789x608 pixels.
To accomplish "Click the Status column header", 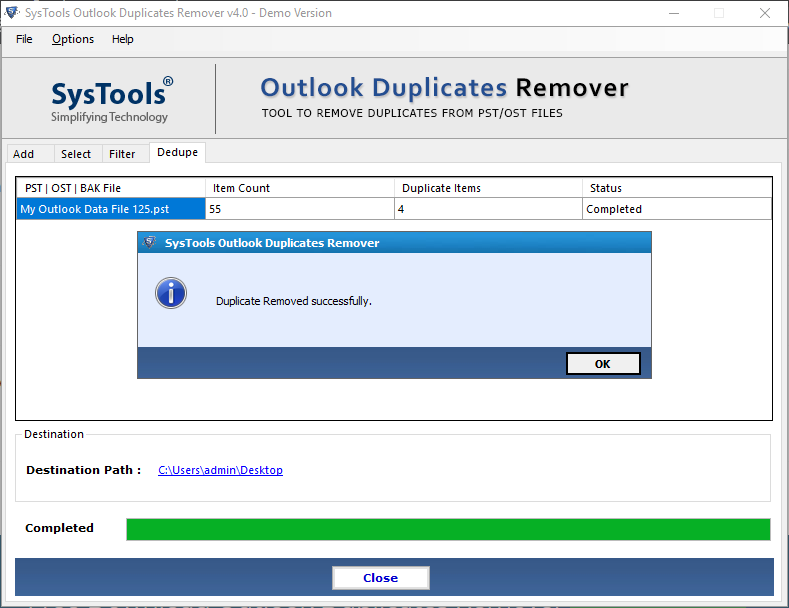I will pos(677,188).
